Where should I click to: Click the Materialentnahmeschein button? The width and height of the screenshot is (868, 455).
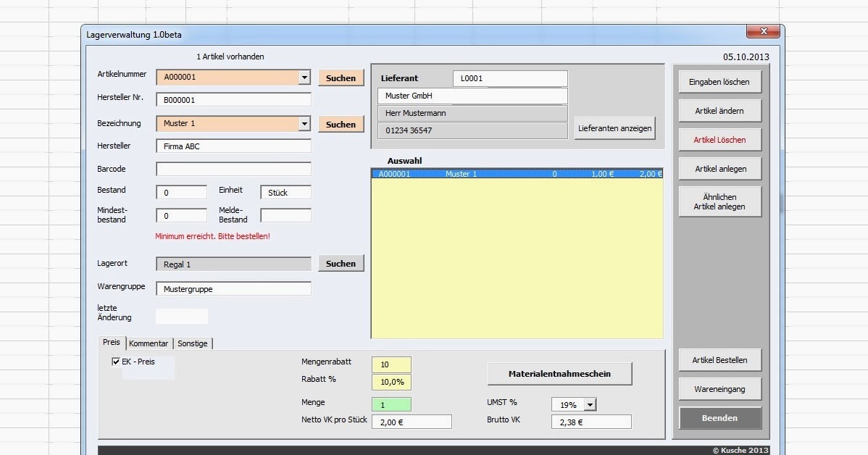coord(560,374)
